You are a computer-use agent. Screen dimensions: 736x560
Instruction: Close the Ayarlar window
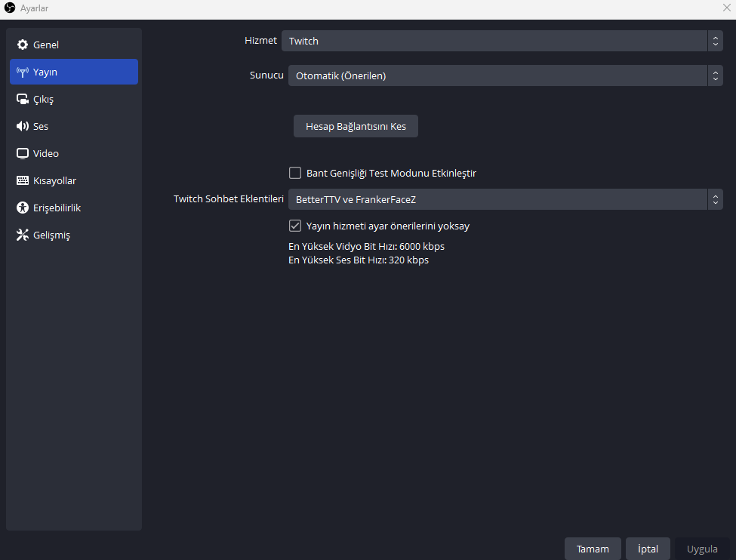pos(727,8)
